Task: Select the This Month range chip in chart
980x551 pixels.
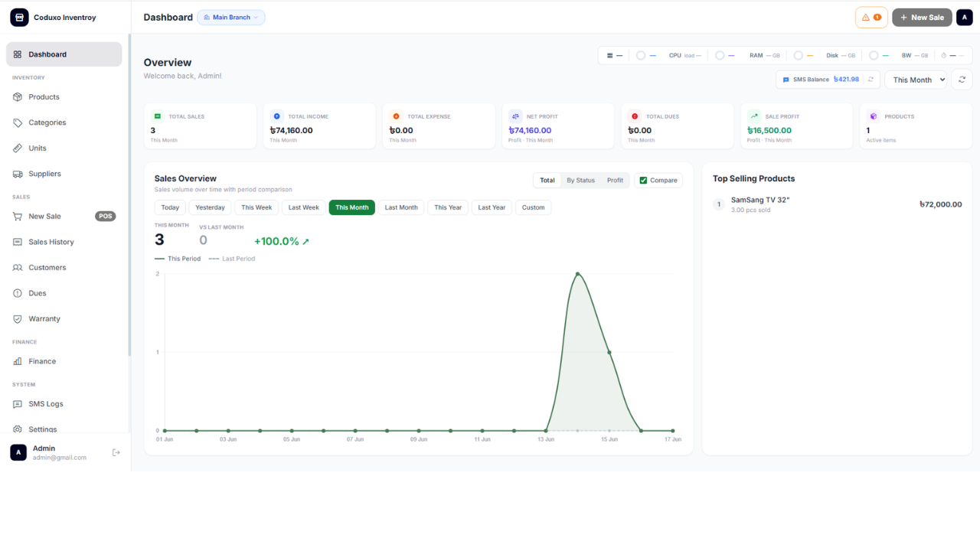Action: tap(352, 207)
